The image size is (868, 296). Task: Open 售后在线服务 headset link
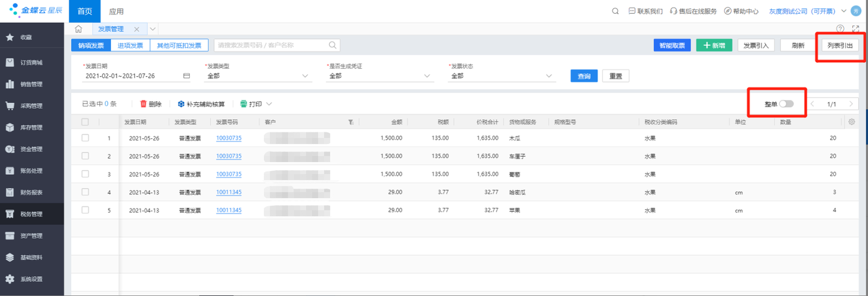[693, 11]
